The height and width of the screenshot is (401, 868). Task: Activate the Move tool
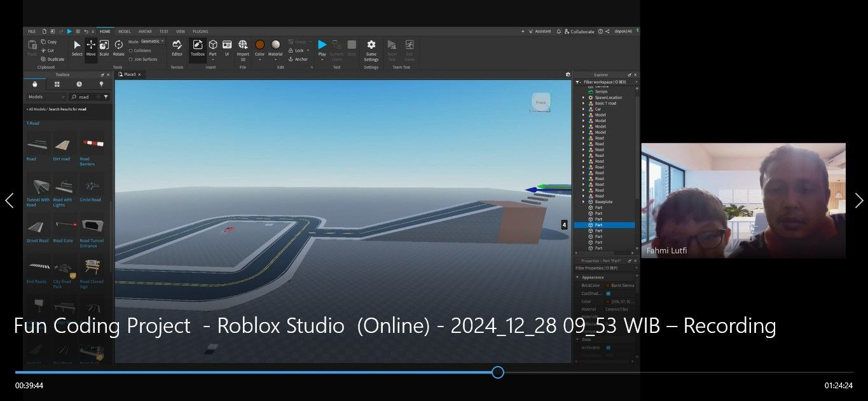point(91,48)
